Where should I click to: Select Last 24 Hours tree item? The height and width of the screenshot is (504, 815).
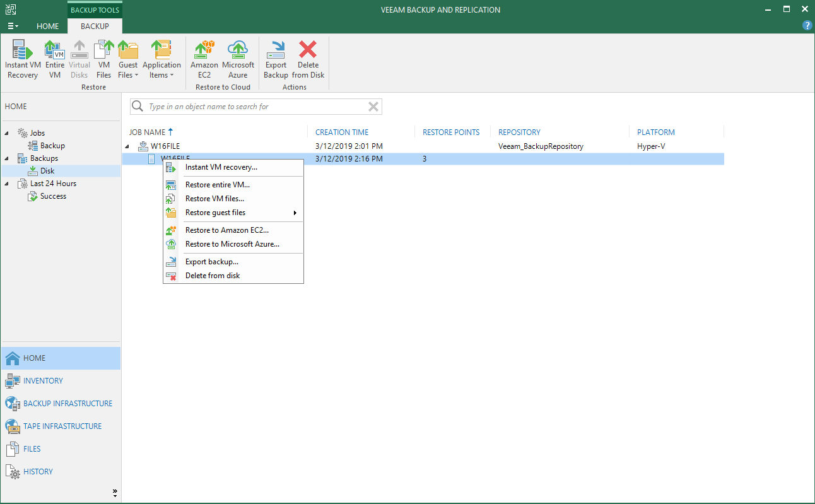click(53, 184)
